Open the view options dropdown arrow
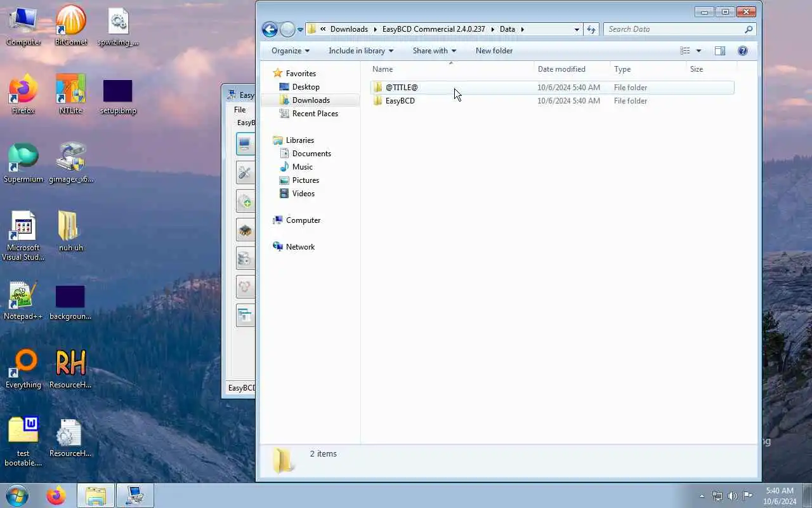 pos(698,51)
